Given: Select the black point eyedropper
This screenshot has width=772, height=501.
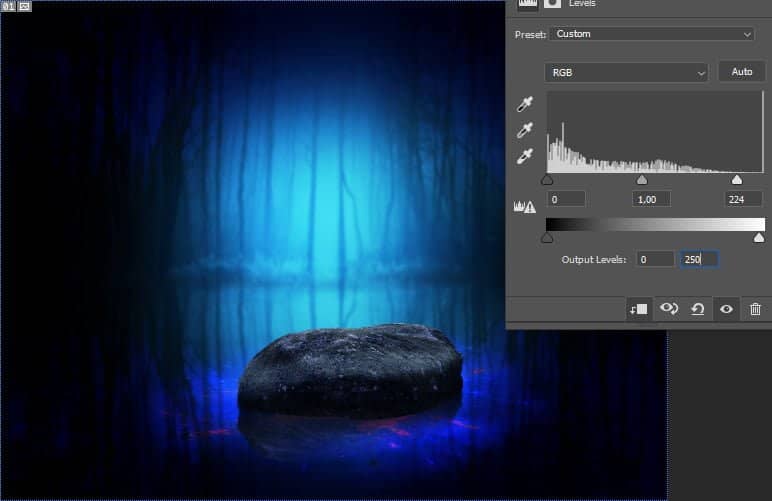Looking at the screenshot, I should 525,104.
